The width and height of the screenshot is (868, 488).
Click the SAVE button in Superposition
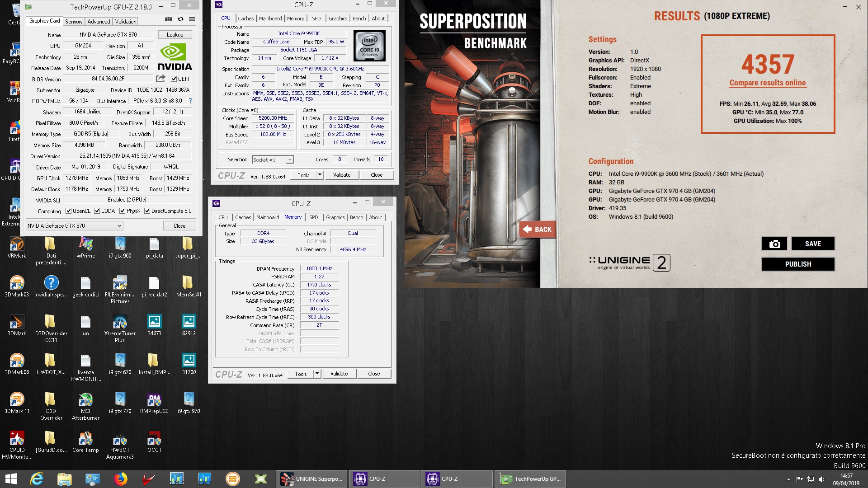(x=813, y=244)
